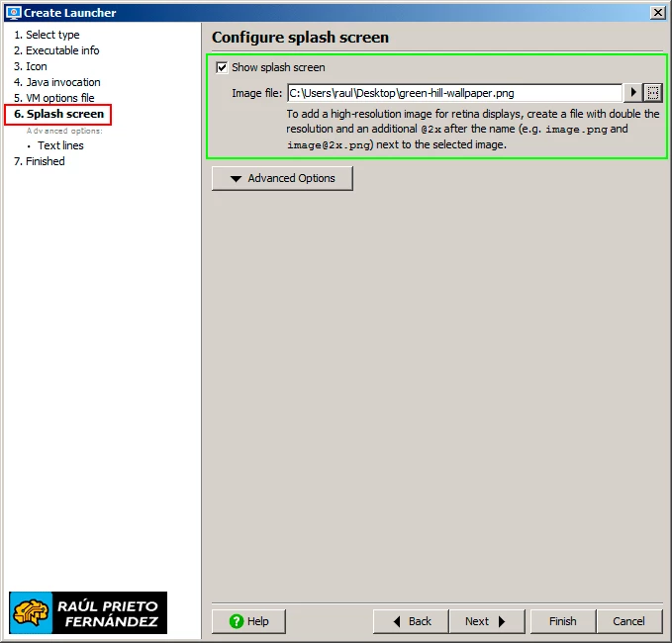Jump to step 7. Finished
This screenshot has height=643, width=672.
click(x=40, y=161)
